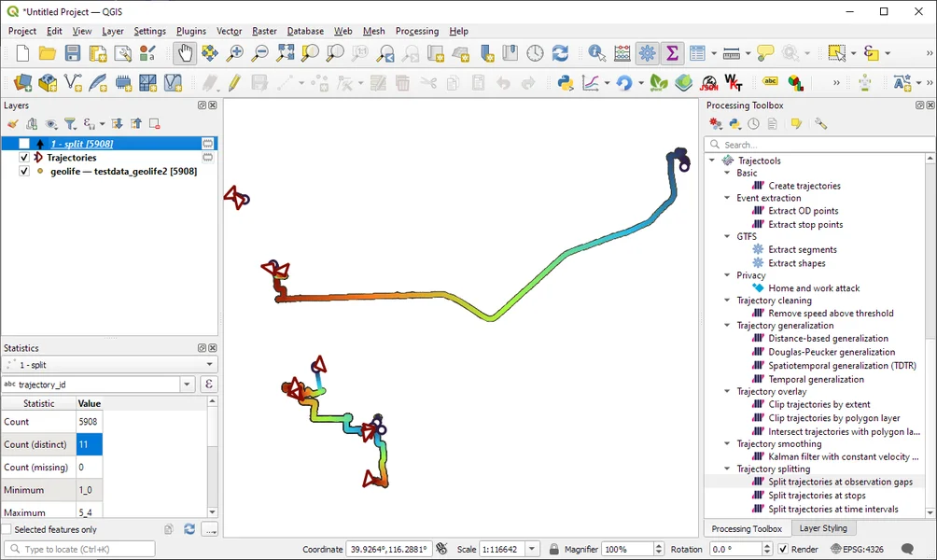Collapse the Trajectory splitting group

727,469
